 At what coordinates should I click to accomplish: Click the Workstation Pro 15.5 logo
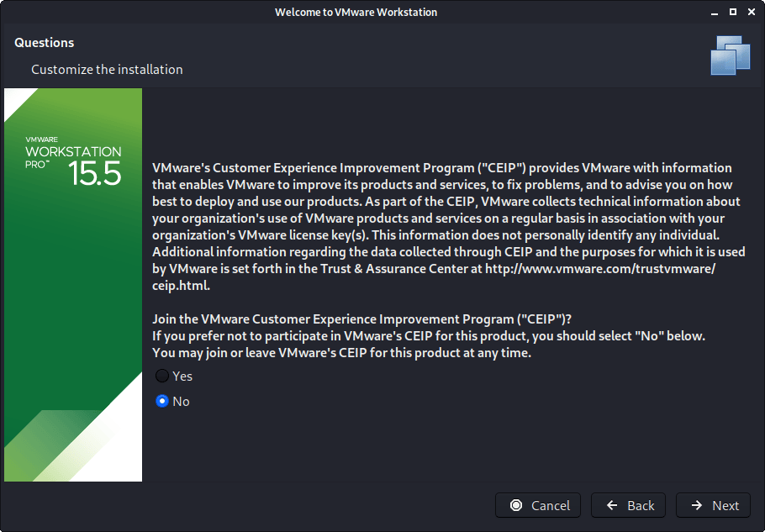(x=73, y=161)
